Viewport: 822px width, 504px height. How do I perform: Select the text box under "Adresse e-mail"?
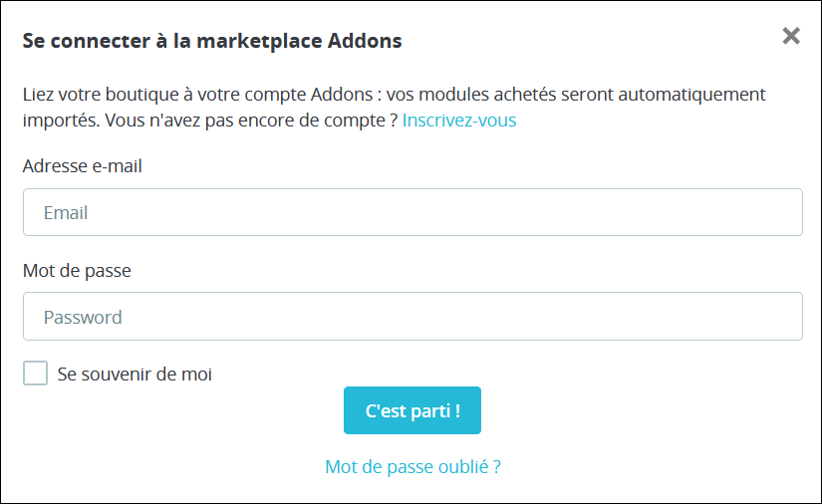[x=412, y=212]
